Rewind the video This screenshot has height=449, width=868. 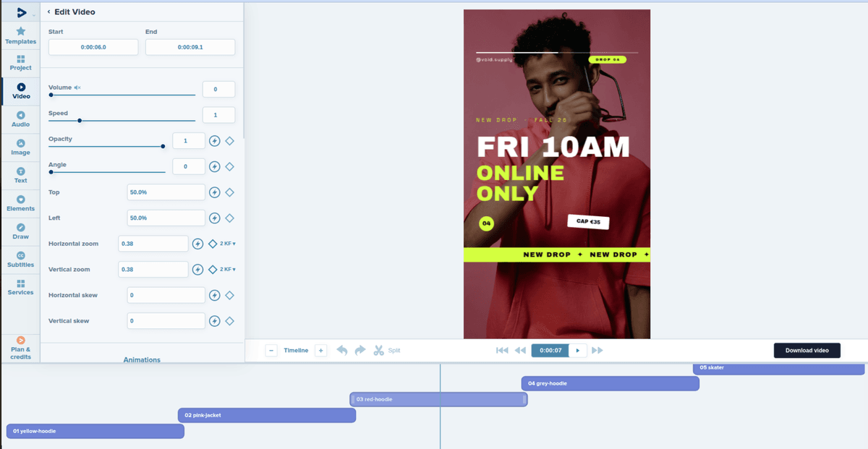pos(520,350)
